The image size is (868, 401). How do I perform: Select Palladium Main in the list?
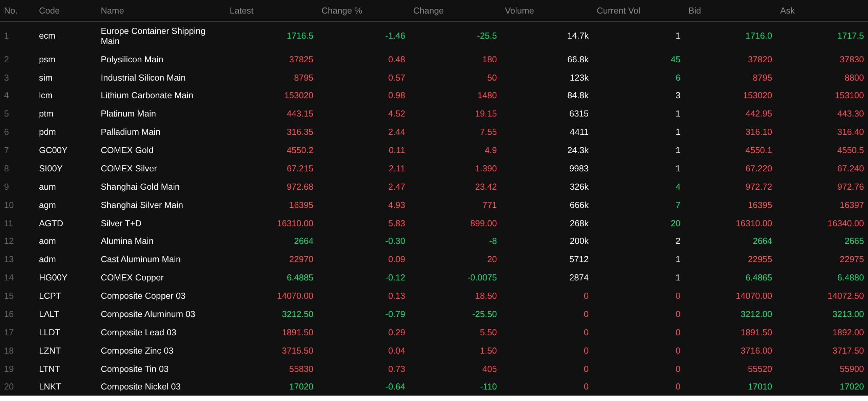click(x=131, y=132)
